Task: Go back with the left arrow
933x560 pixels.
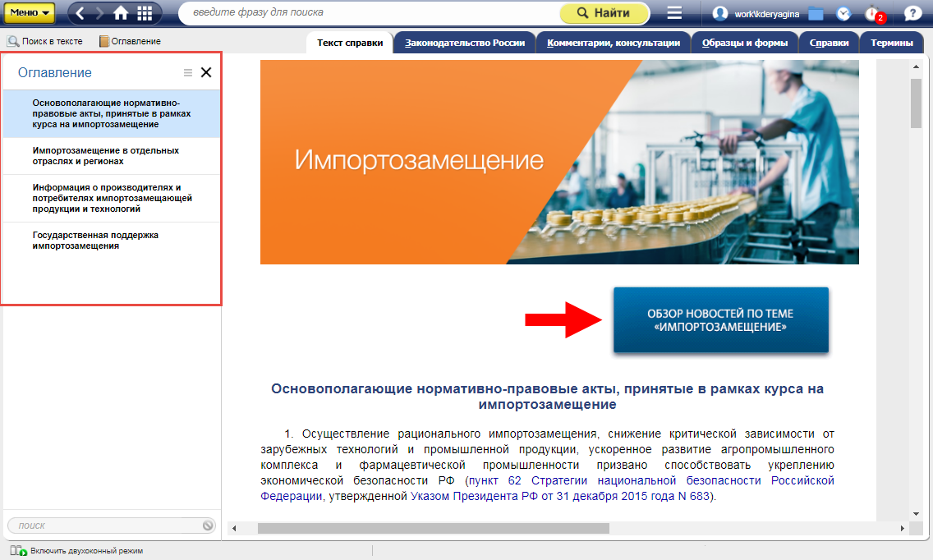Action: click(x=80, y=13)
